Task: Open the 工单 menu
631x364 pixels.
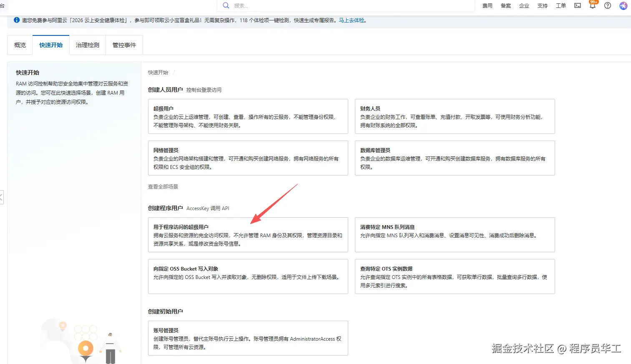Action: tap(561, 5)
